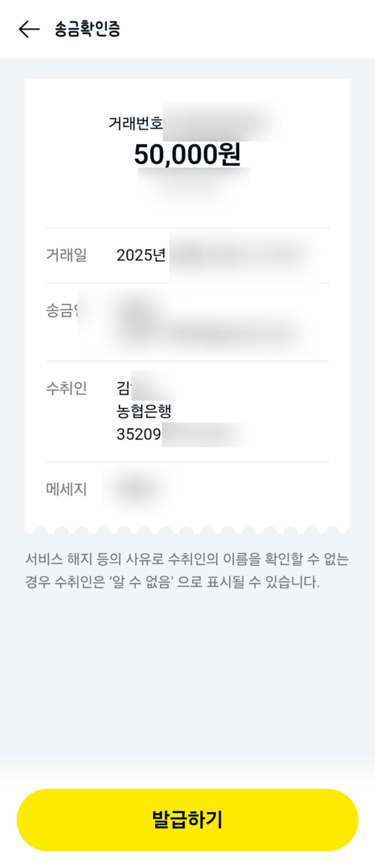Tap the 거래일 row label
Viewport: 375px width, 868px height.
click(x=66, y=255)
